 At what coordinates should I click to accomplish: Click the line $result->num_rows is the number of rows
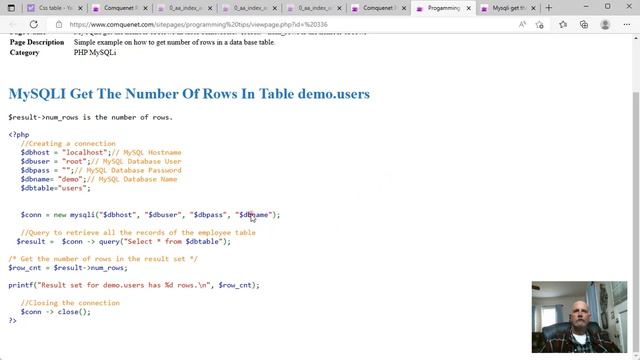tap(90, 117)
